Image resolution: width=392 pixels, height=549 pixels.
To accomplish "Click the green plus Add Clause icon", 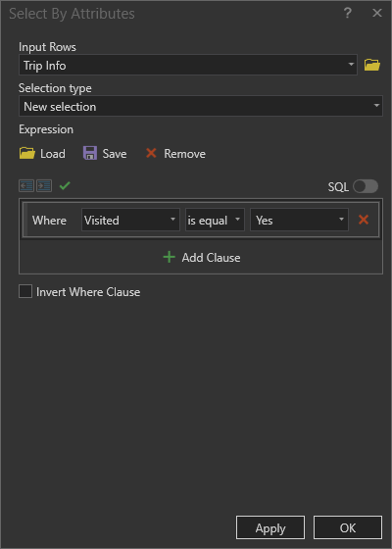I will [x=169, y=257].
